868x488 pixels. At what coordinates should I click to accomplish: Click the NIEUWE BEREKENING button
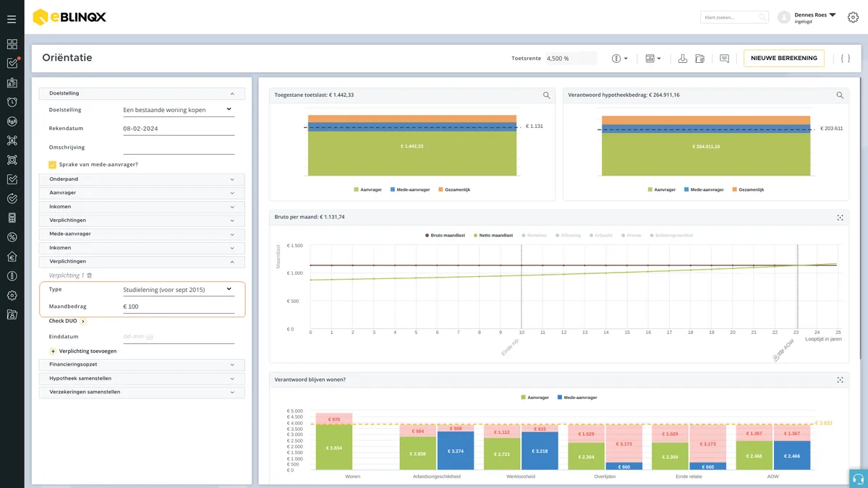(784, 59)
